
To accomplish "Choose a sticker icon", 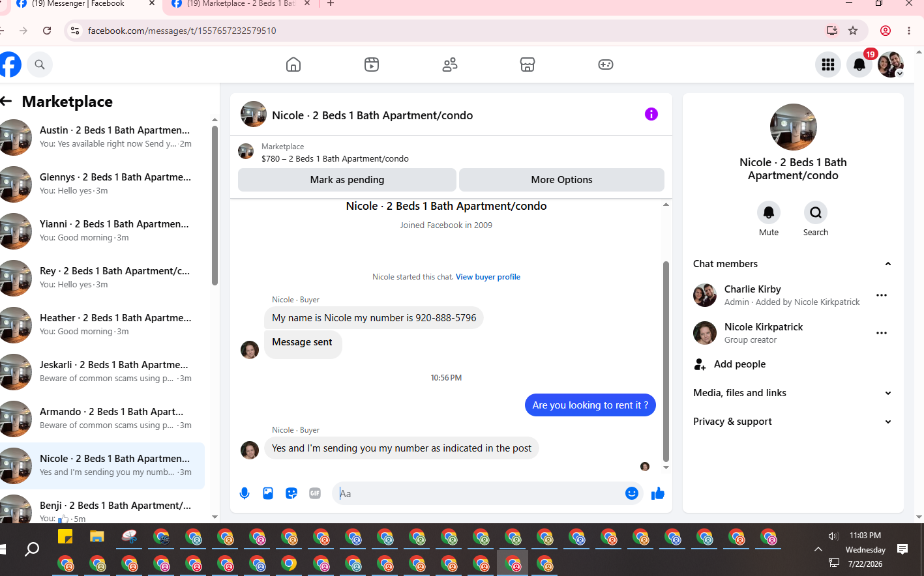I will click(291, 493).
